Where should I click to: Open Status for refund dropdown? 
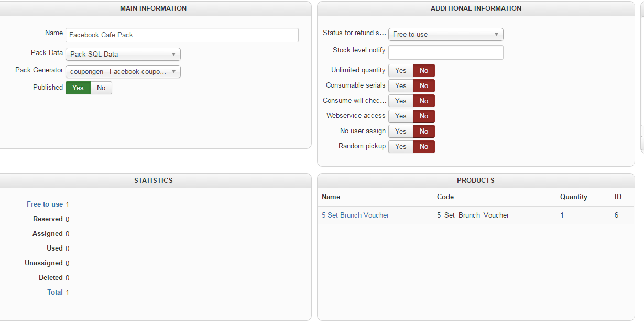(x=445, y=35)
